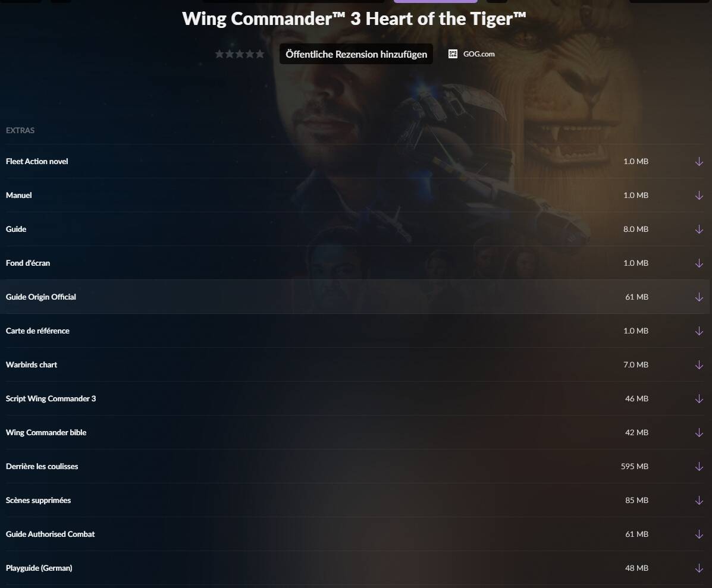Download the Playguide (German) file

coord(699,568)
